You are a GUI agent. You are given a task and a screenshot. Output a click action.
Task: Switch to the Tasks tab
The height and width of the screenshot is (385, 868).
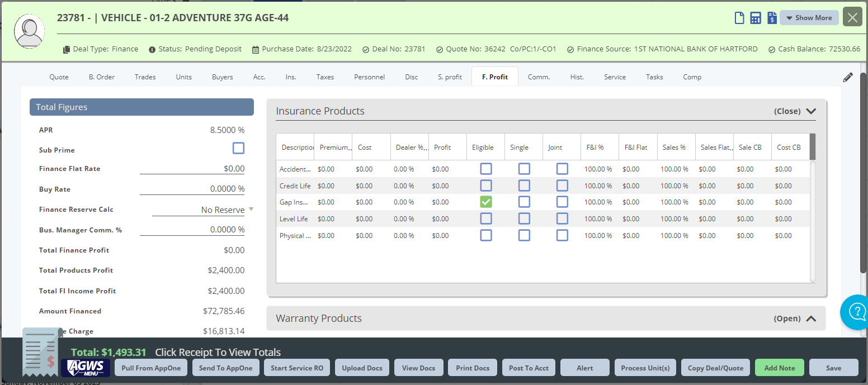pyautogui.click(x=654, y=77)
